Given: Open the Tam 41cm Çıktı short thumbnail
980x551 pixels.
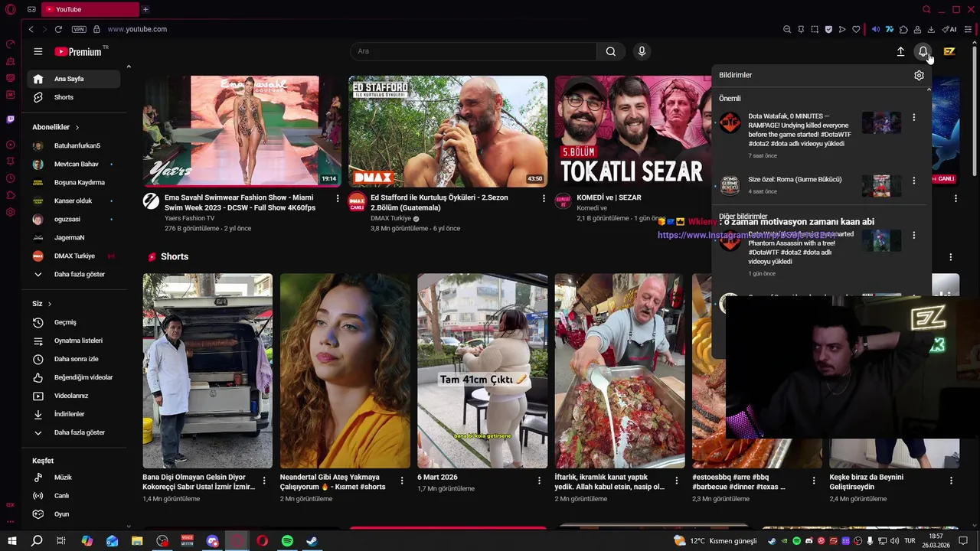Looking at the screenshot, I should point(482,370).
